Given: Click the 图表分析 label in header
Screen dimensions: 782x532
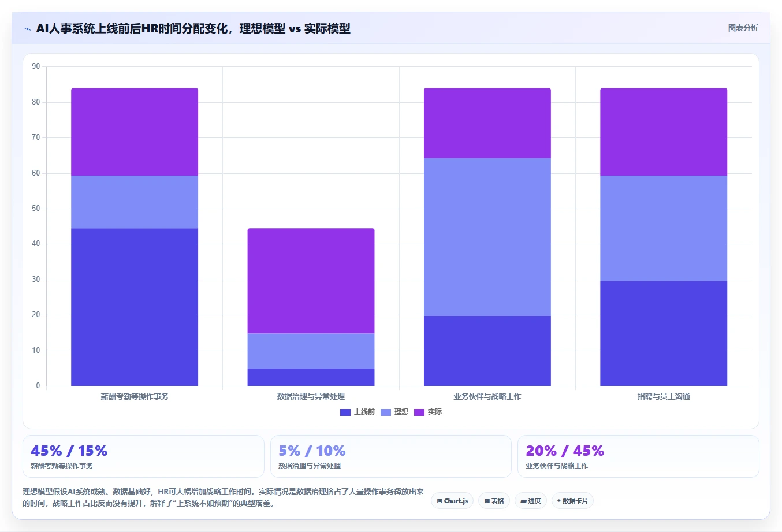Looking at the screenshot, I should pos(743,28).
